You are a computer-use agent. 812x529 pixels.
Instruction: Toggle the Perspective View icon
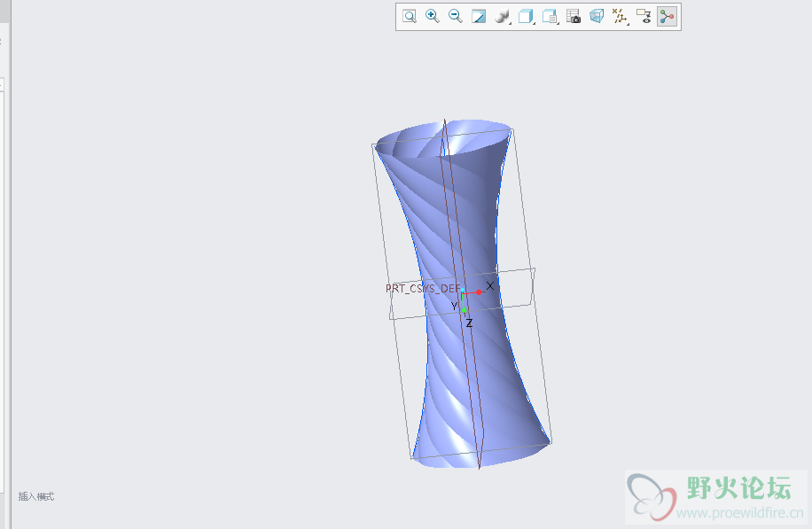[597, 17]
